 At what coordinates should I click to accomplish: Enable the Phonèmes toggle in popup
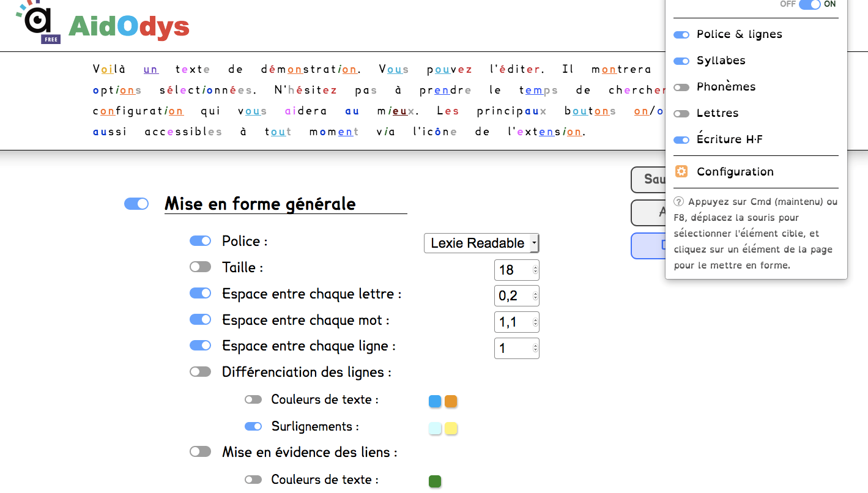(681, 87)
